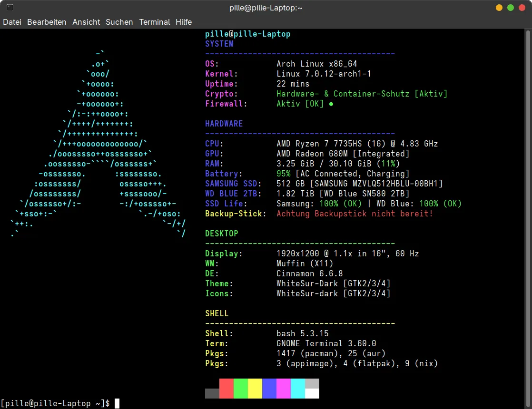
Task: Click '3 (appimage), 4 (flatpak), 9 (nix)' text
Action: click(x=357, y=363)
